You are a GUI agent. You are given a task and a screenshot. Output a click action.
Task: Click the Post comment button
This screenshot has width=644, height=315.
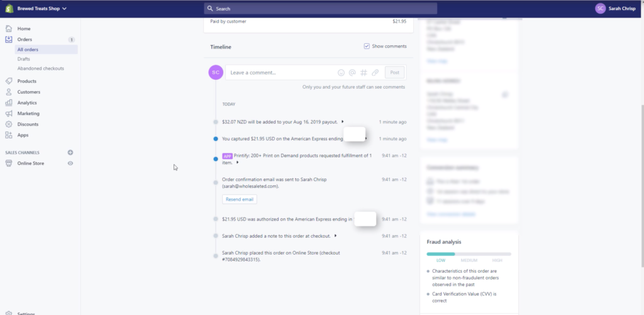point(395,73)
